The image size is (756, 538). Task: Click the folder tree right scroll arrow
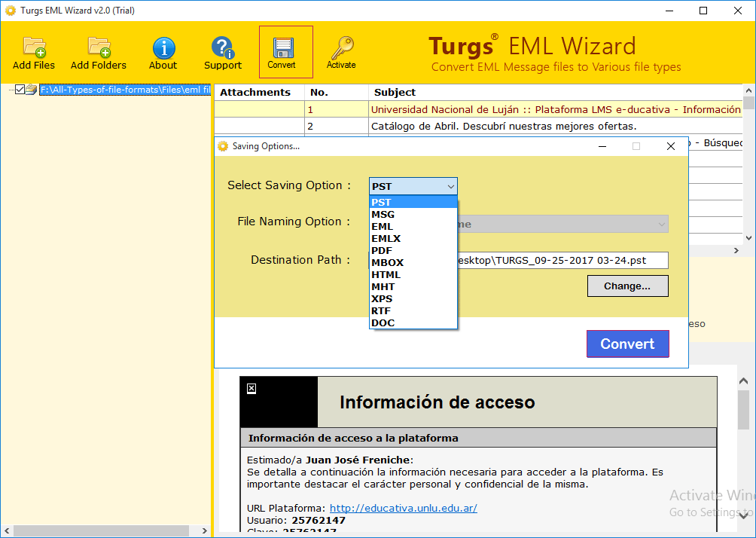click(x=204, y=530)
